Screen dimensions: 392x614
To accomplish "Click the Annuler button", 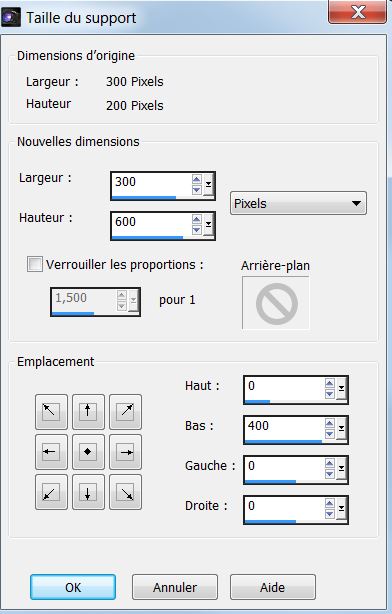I will click(x=175, y=587).
